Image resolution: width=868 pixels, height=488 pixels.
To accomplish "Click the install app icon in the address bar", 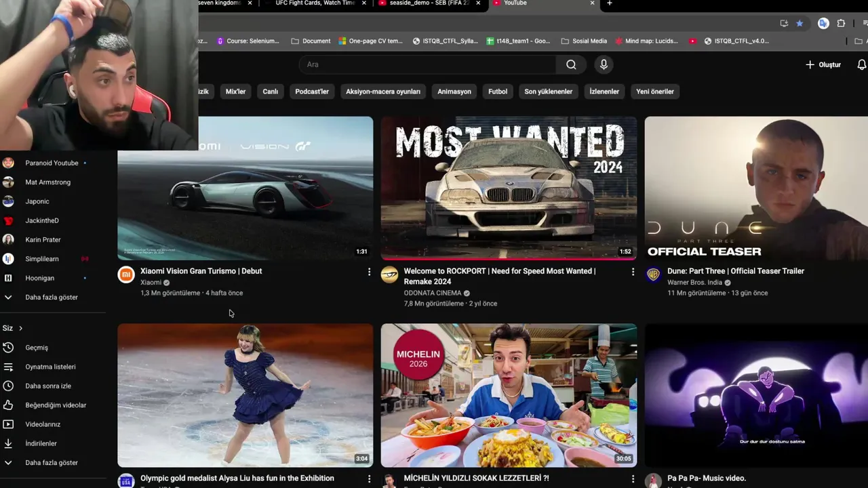I will click(x=784, y=23).
